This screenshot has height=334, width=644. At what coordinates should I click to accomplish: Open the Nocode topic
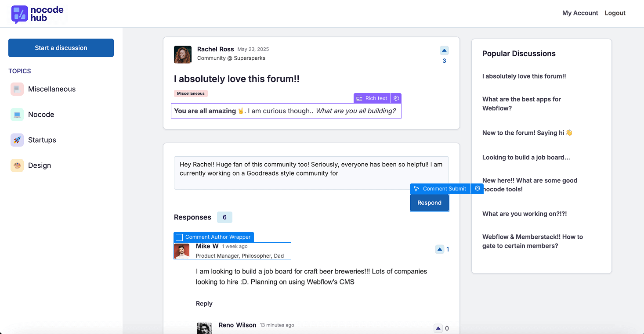(x=41, y=115)
